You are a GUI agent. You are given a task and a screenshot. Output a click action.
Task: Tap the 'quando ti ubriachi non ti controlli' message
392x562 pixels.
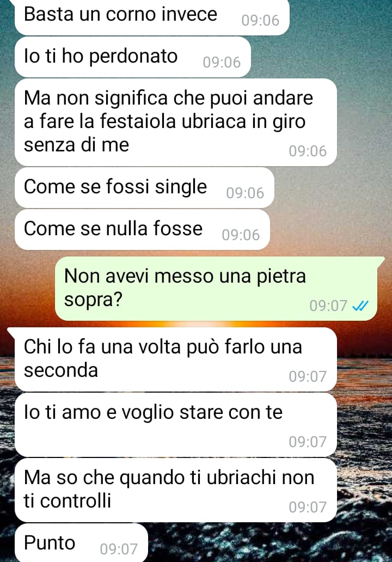click(x=175, y=490)
